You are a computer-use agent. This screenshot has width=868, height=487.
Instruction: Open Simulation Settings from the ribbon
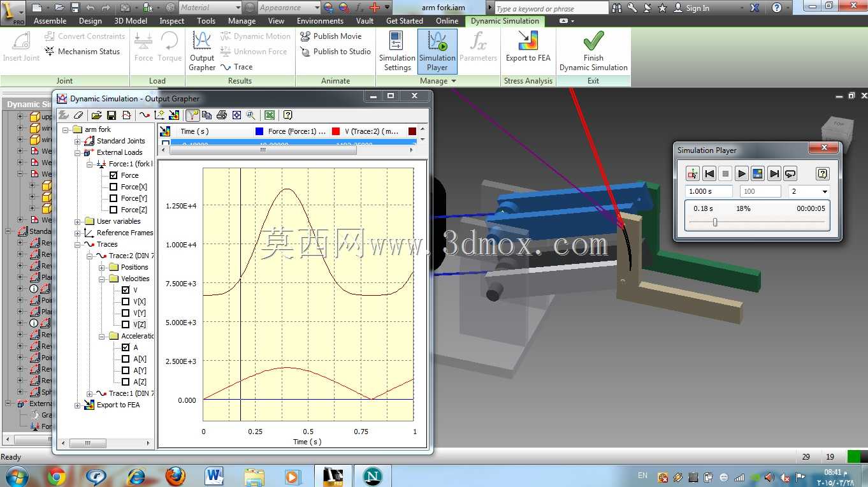(x=397, y=51)
